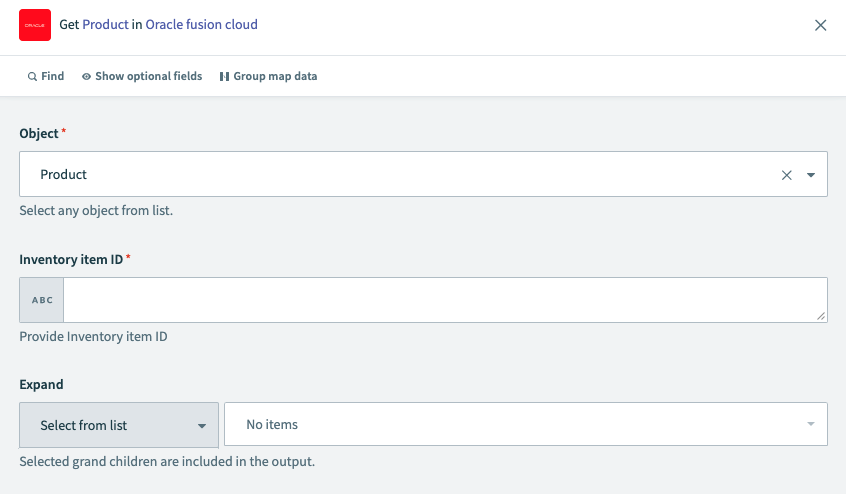The height and width of the screenshot is (494, 846).
Task: Click the Inventory item ID field's resize handle
Action: coord(821,316)
